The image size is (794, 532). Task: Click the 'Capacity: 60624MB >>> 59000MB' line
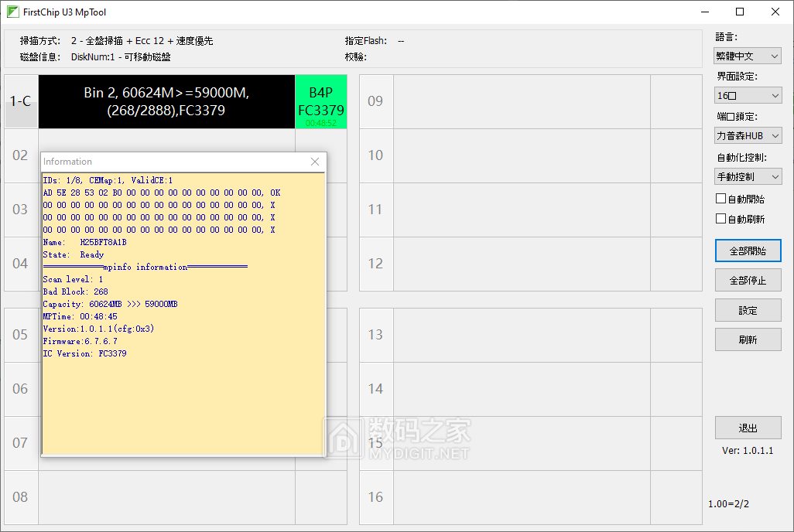tap(110, 304)
